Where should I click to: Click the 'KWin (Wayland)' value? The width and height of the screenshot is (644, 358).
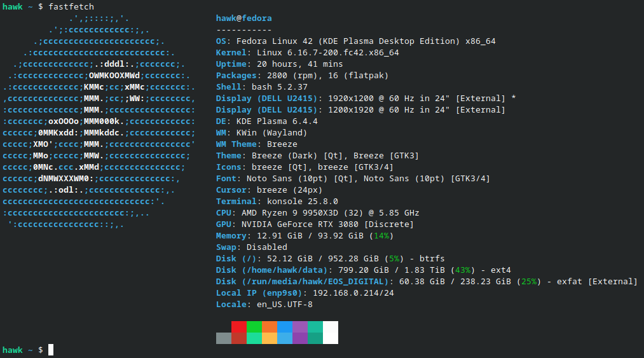click(x=272, y=133)
